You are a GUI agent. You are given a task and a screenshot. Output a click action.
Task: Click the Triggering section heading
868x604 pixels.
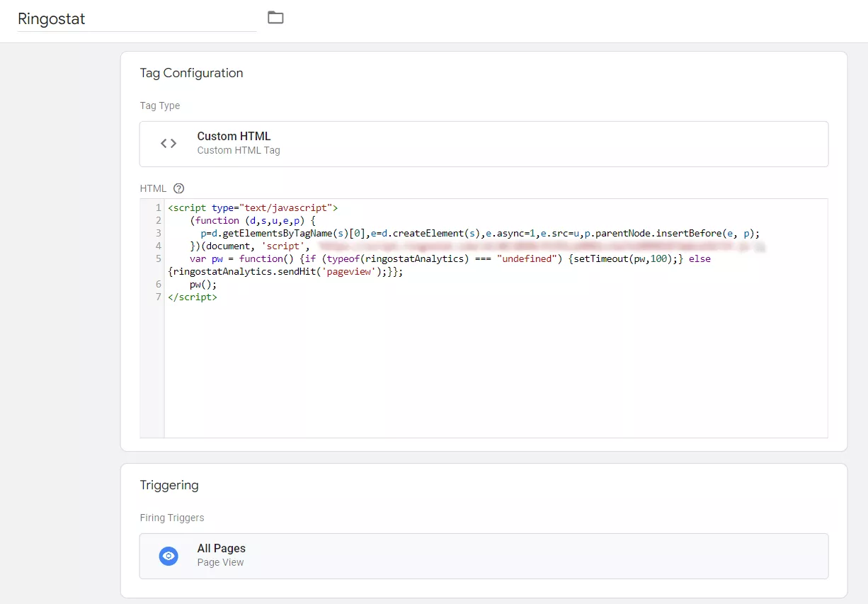click(x=169, y=485)
